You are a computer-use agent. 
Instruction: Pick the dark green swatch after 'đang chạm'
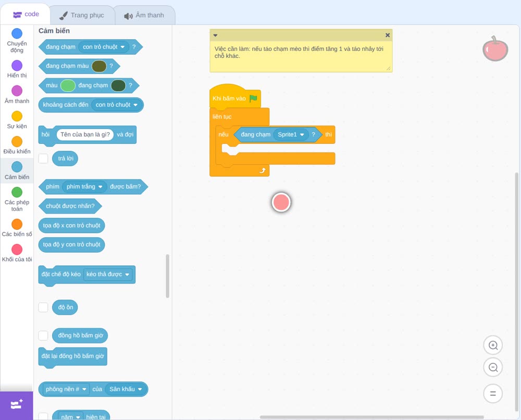tap(118, 85)
